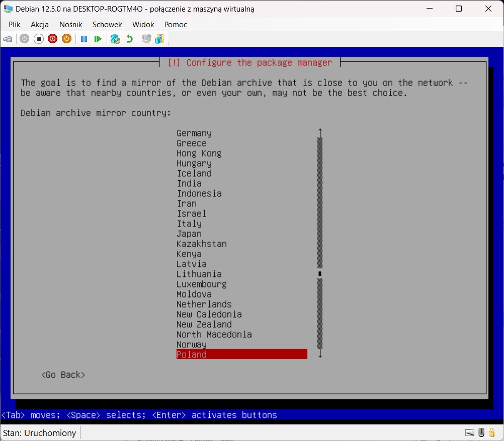Viewport: 504px width, 441px height.
Task: Click the greyed-out Start power icon
Action: tap(25, 39)
